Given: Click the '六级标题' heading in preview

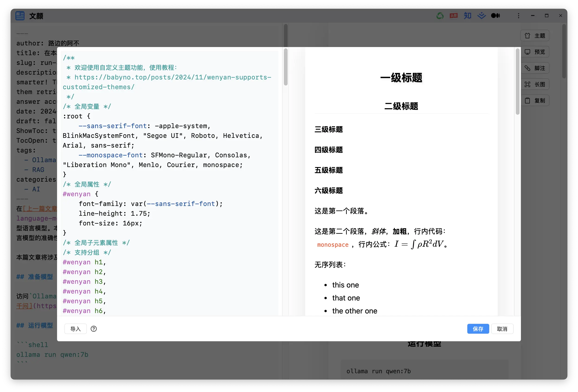Looking at the screenshot, I should click(x=328, y=190).
